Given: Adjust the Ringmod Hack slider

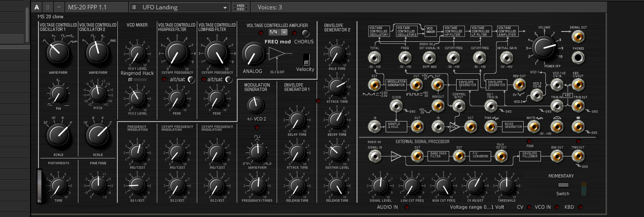Looking at the screenshot, I should pyautogui.click(x=137, y=79).
